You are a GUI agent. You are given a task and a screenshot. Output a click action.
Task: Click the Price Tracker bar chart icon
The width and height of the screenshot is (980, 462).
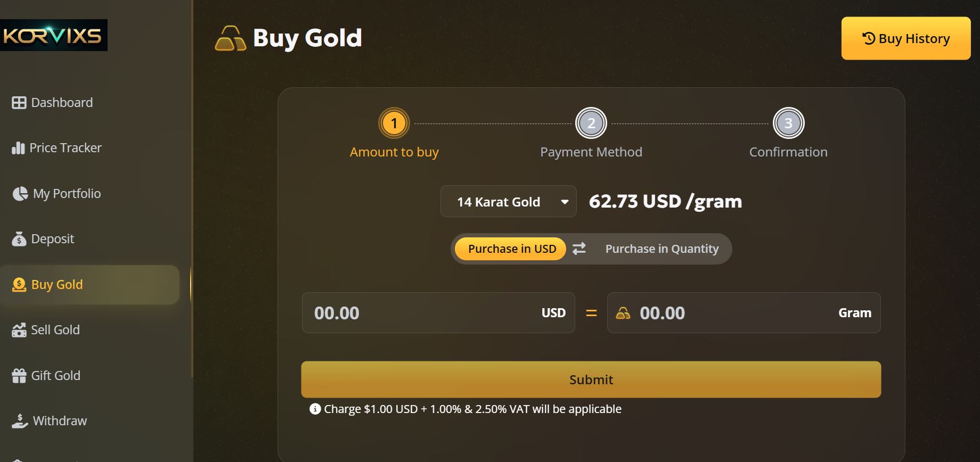coord(18,148)
